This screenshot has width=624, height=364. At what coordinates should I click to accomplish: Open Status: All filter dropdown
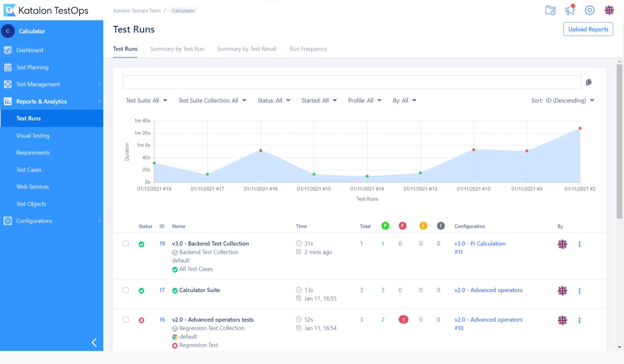pos(274,100)
